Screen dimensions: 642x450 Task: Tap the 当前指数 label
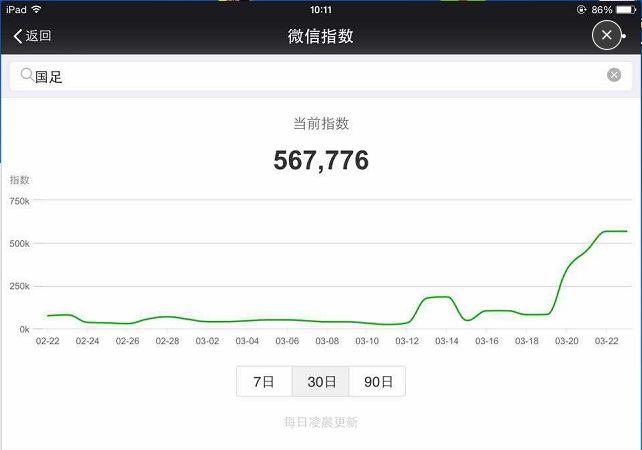[x=321, y=124]
